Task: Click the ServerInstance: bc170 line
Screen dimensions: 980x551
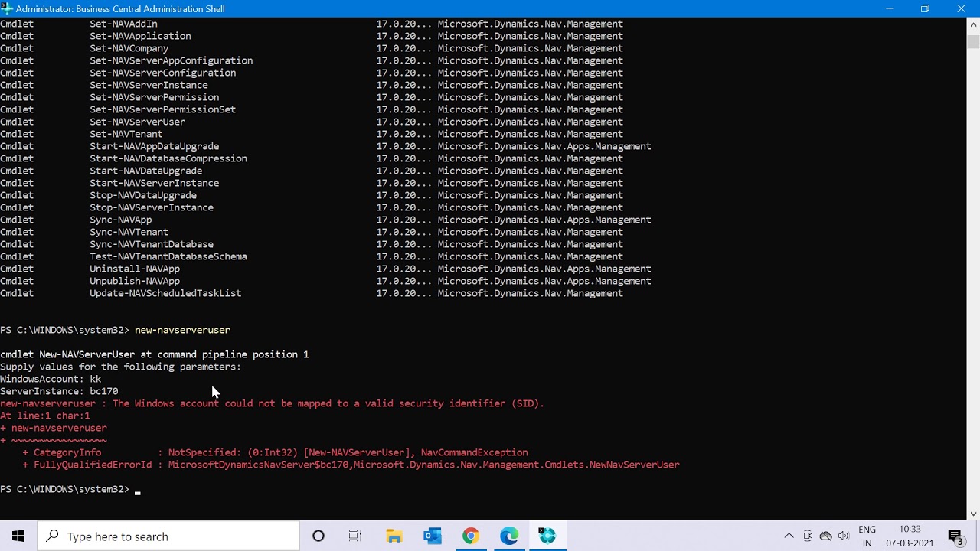Action: [59, 391]
